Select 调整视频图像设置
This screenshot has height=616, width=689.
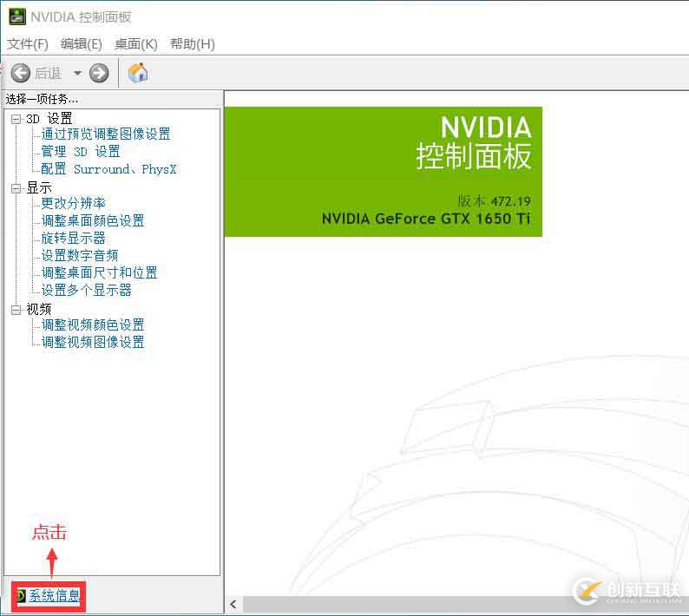[93, 343]
